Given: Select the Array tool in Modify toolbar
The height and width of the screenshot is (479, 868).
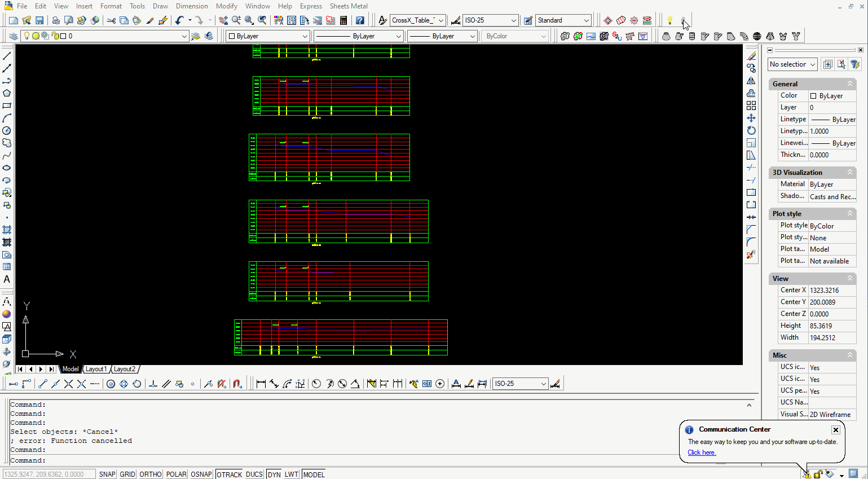Looking at the screenshot, I should pos(751,106).
